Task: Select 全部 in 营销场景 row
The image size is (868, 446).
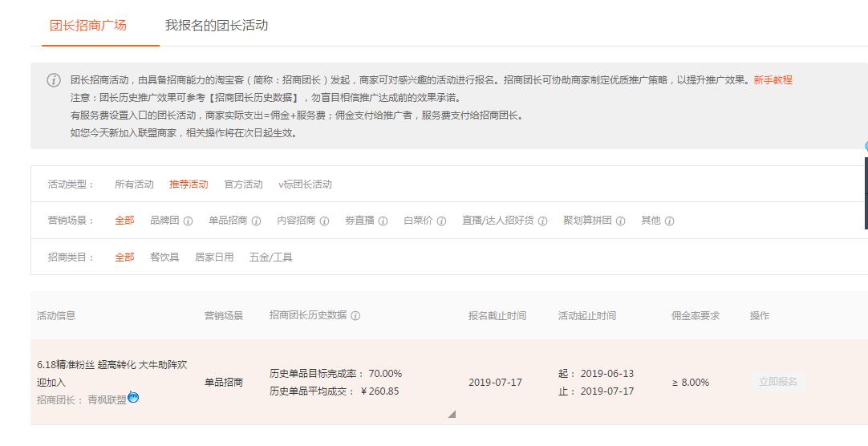Action: click(x=124, y=221)
